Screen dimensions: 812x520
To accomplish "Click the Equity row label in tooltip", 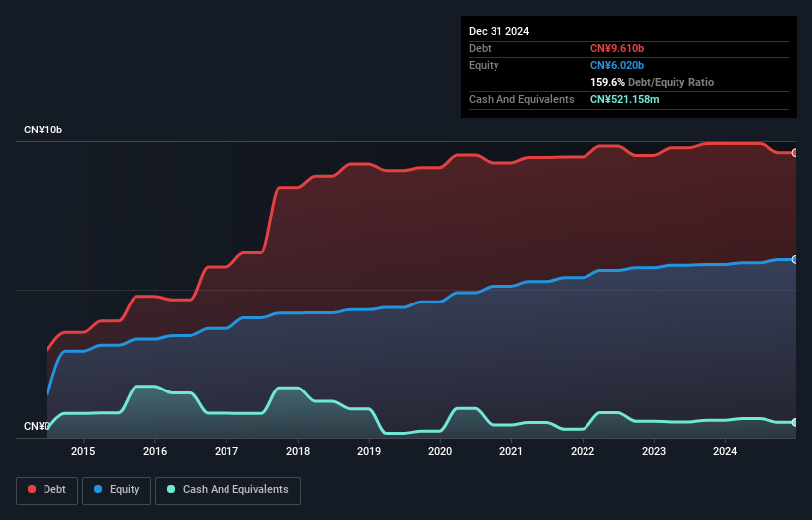I will tap(484, 65).
